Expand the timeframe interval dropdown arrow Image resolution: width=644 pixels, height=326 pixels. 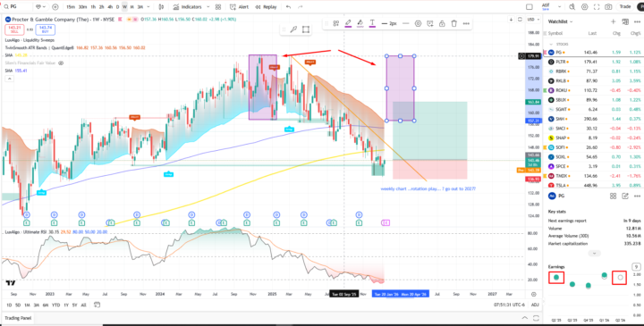pos(148,7)
